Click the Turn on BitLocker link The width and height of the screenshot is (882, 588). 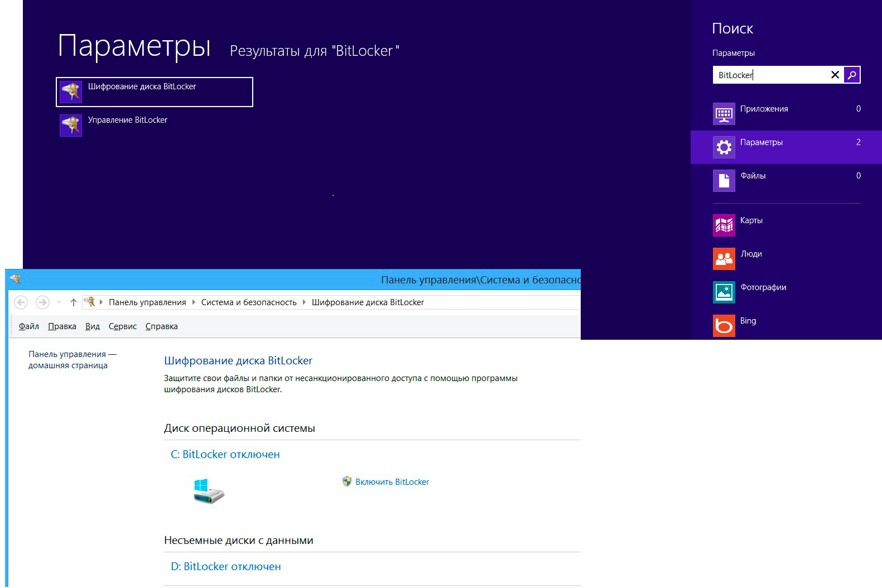click(392, 482)
